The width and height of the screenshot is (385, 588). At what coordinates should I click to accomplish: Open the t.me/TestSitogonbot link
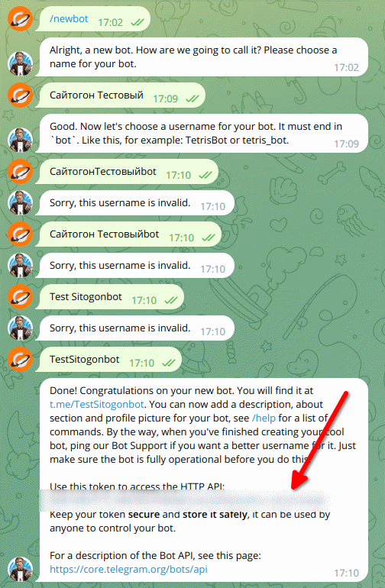(x=97, y=404)
